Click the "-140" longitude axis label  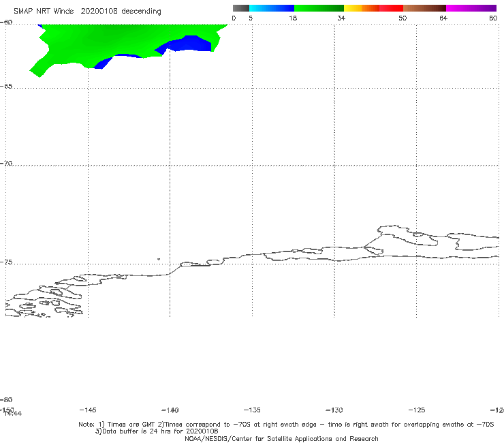click(x=170, y=410)
